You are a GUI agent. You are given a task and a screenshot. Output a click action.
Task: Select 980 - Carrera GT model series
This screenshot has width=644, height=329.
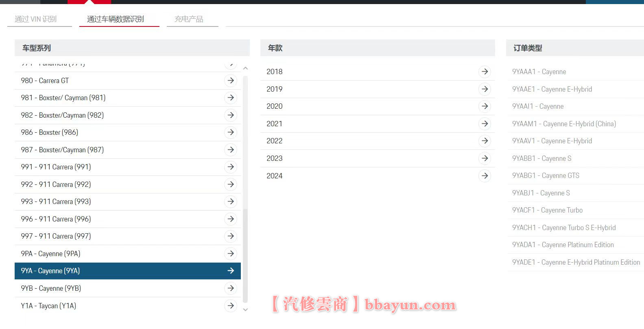pos(128,81)
